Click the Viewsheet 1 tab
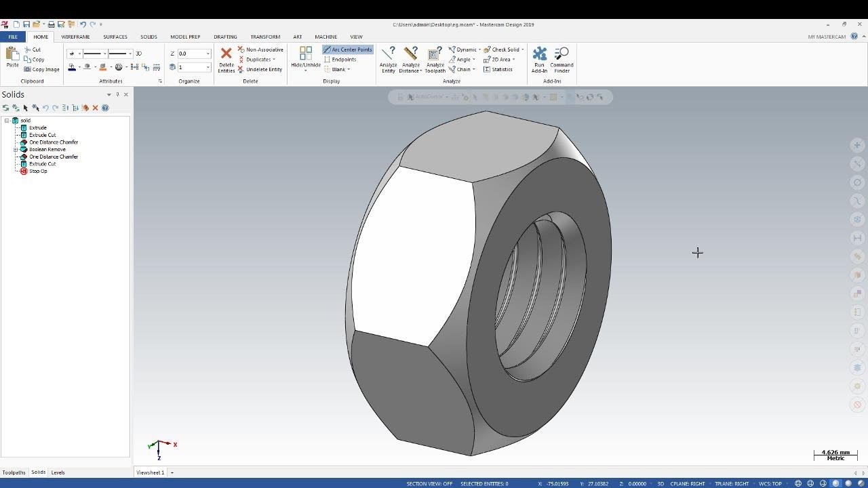 click(x=150, y=472)
